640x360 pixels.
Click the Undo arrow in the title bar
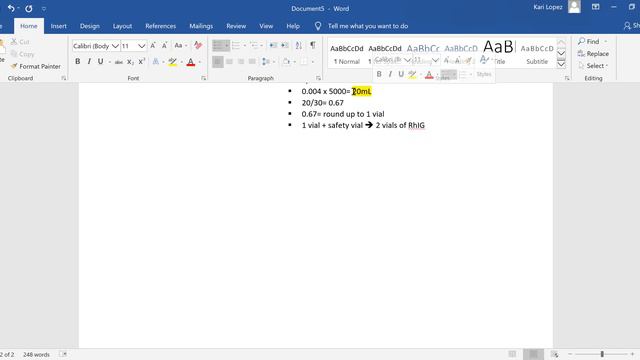pyautogui.click(x=11, y=8)
